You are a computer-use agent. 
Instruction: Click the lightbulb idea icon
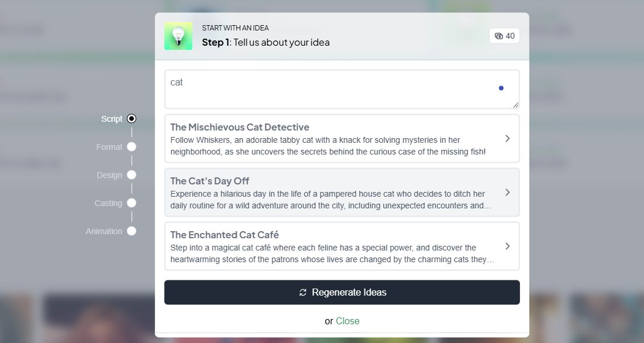point(178,36)
